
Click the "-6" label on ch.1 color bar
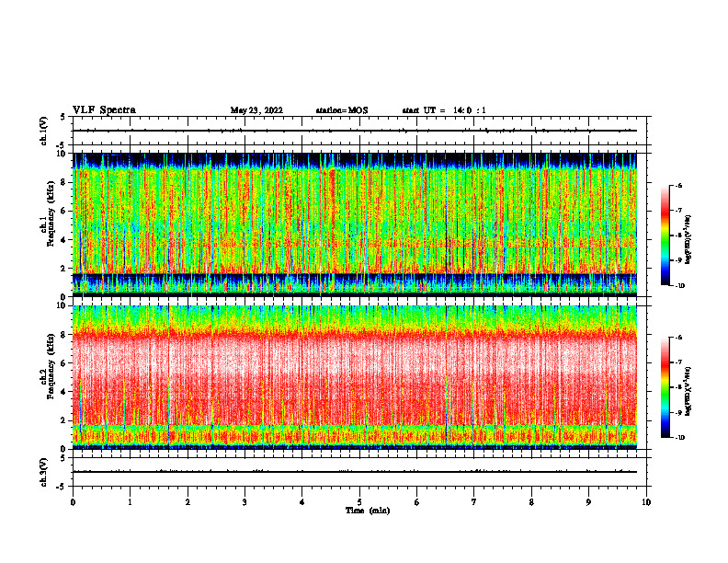pos(678,186)
